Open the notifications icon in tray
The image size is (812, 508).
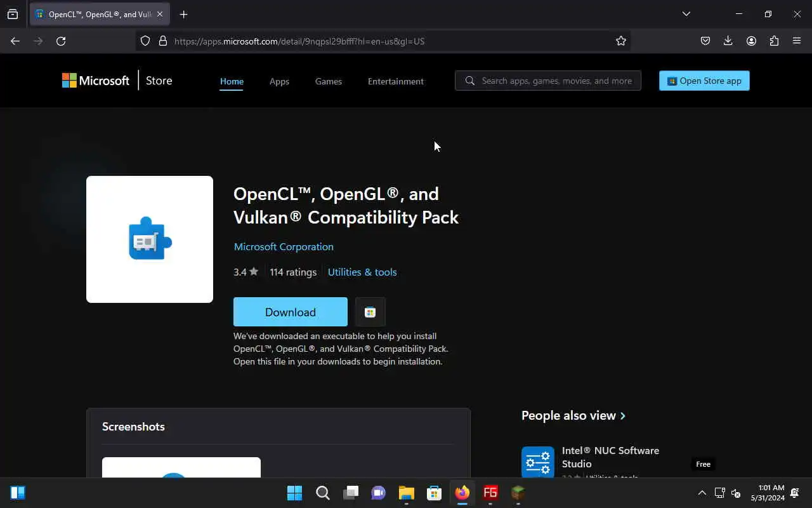796,493
